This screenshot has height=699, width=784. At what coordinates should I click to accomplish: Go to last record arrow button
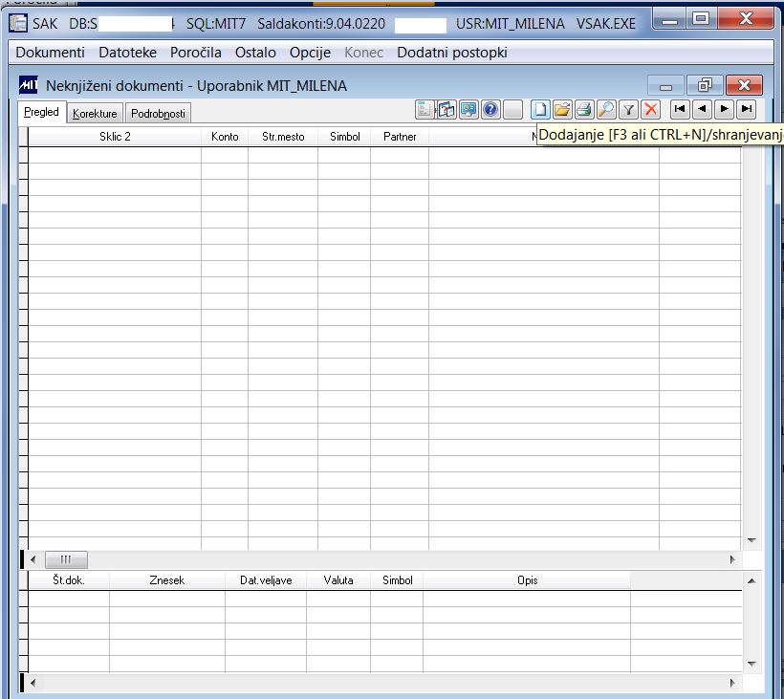point(746,110)
